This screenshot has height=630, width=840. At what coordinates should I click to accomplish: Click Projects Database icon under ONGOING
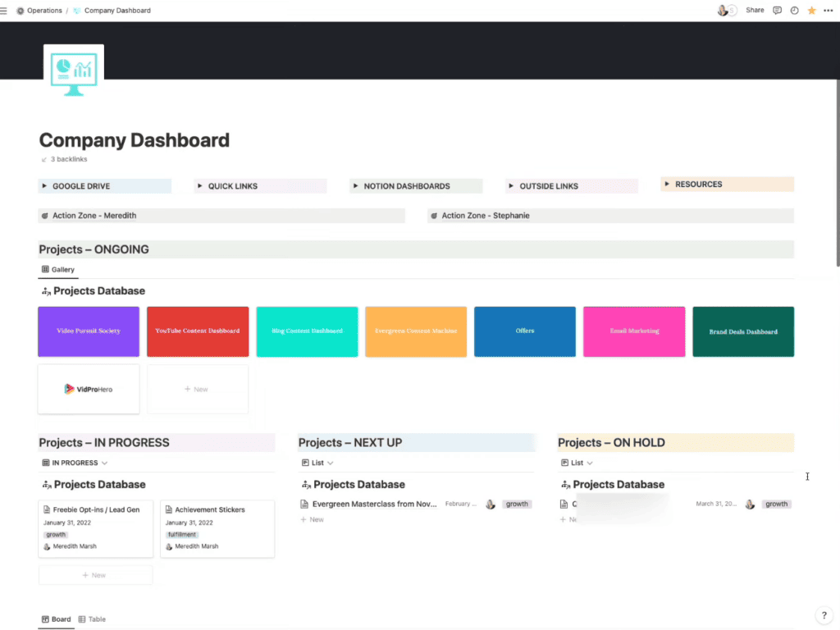coord(46,291)
